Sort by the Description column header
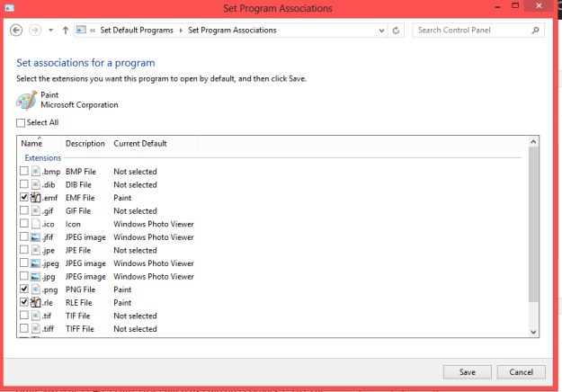562x392 pixels. (85, 143)
